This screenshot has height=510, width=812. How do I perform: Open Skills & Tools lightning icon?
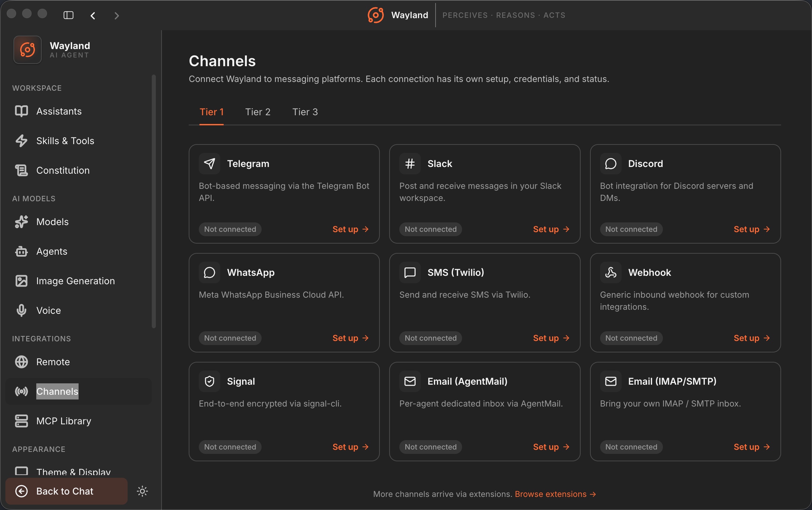tap(21, 141)
